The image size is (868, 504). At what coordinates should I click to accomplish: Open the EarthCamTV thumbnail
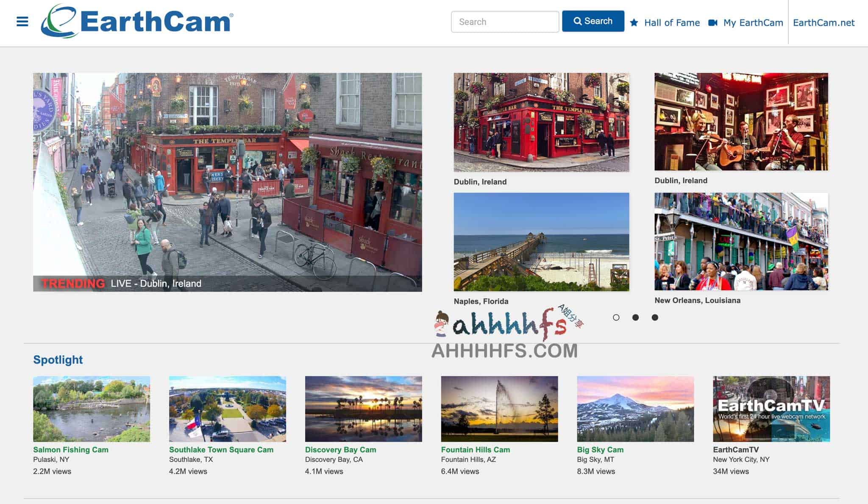771,409
